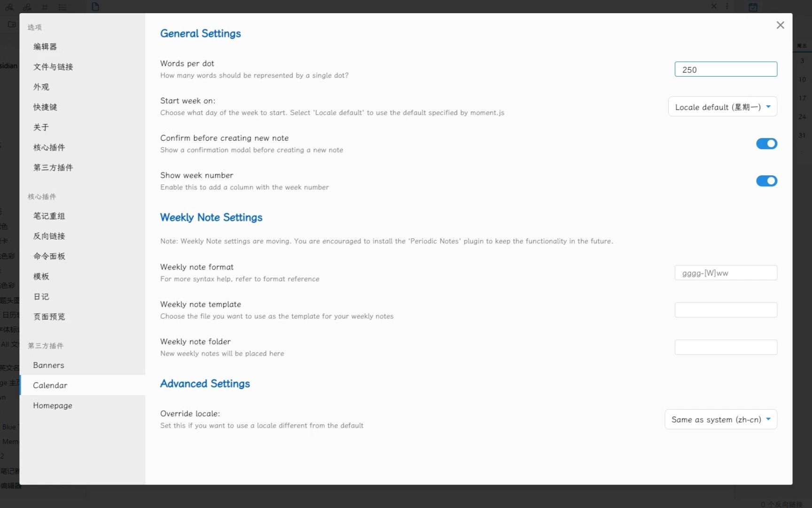Close the settings dialog with the X
Image resolution: width=812 pixels, height=508 pixels.
(x=780, y=25)
